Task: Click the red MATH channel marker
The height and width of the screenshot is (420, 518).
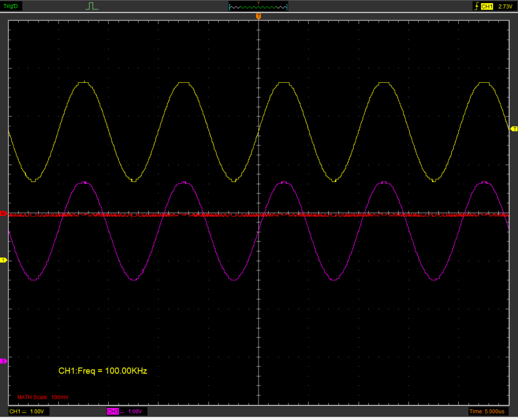Action: click(x=4, y=214)
